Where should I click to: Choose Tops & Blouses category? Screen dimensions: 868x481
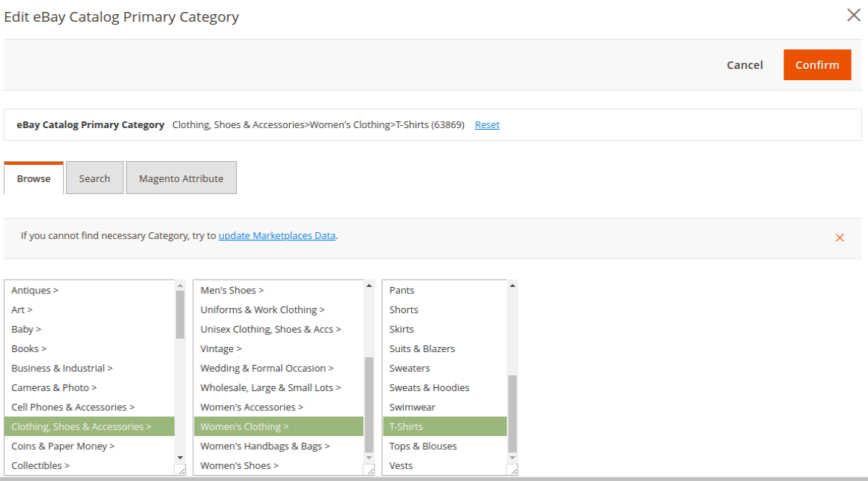pyautogui.click(x=423, y=447)
